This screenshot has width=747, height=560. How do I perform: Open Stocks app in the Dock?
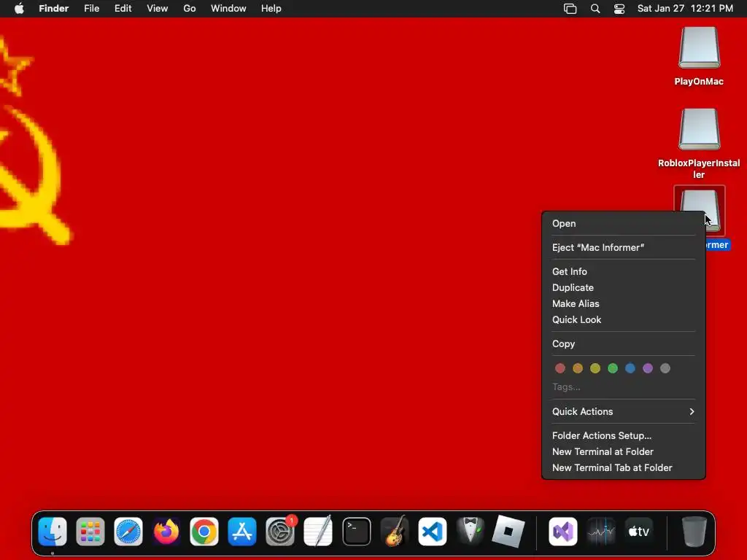601,532
